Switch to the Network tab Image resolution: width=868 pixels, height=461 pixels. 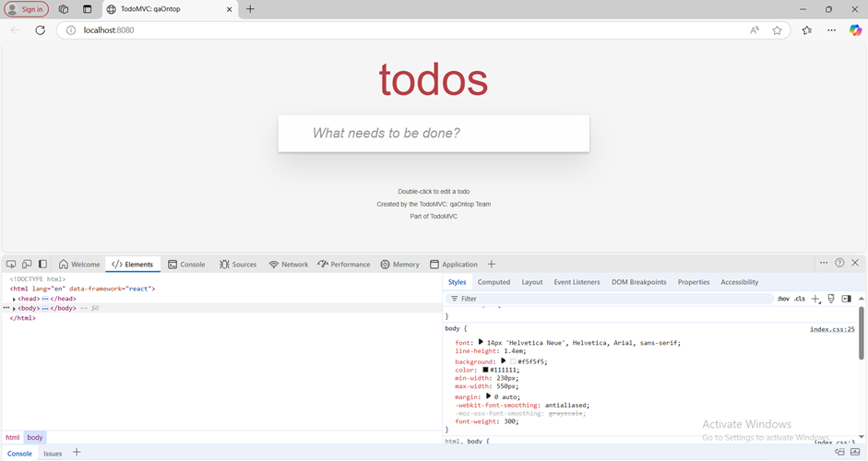(x=289, y=265)
